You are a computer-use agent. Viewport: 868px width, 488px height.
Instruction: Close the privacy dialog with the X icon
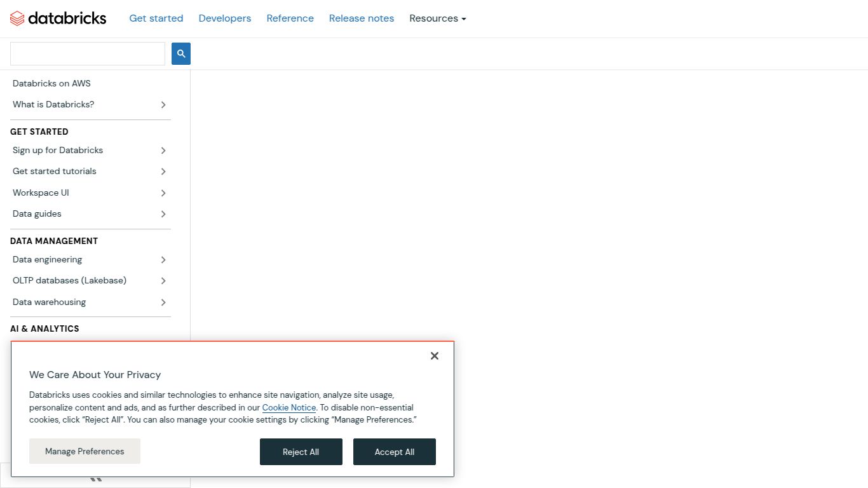[x=434, y=356]
